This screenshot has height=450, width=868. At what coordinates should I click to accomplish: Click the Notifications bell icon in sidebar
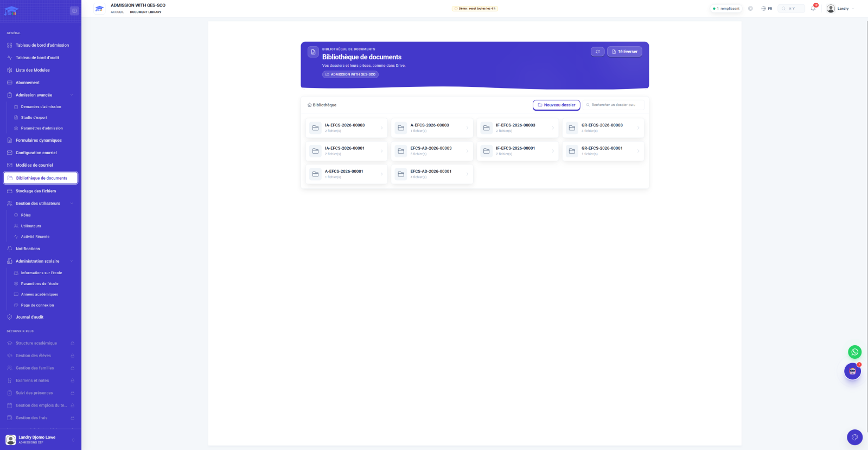tap(9, 249)
